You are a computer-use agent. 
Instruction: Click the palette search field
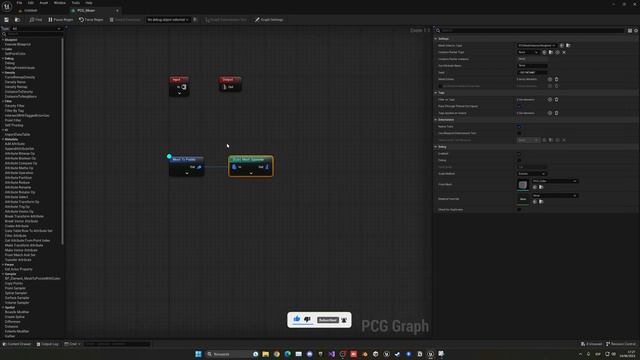click(x=33, y=34)
